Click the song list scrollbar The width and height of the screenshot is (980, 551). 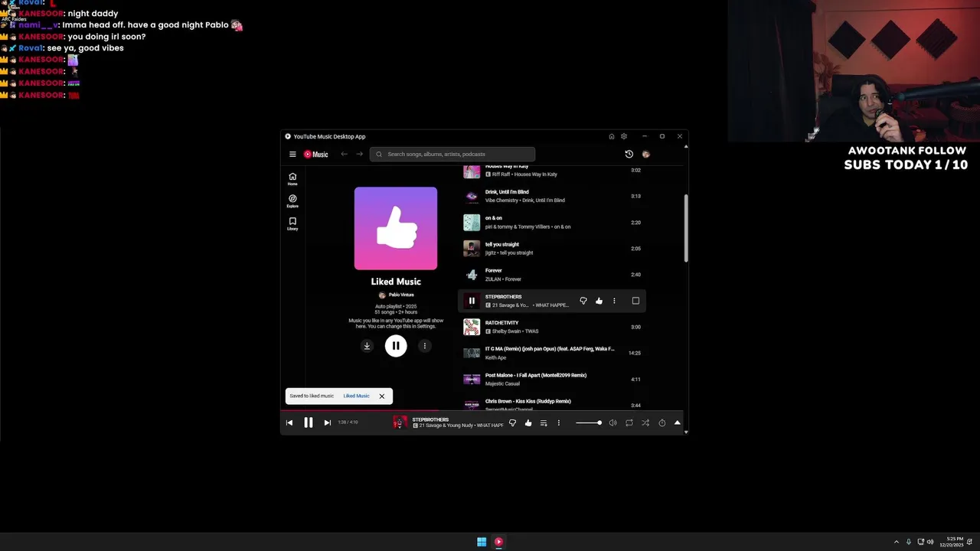click(686, 230)
